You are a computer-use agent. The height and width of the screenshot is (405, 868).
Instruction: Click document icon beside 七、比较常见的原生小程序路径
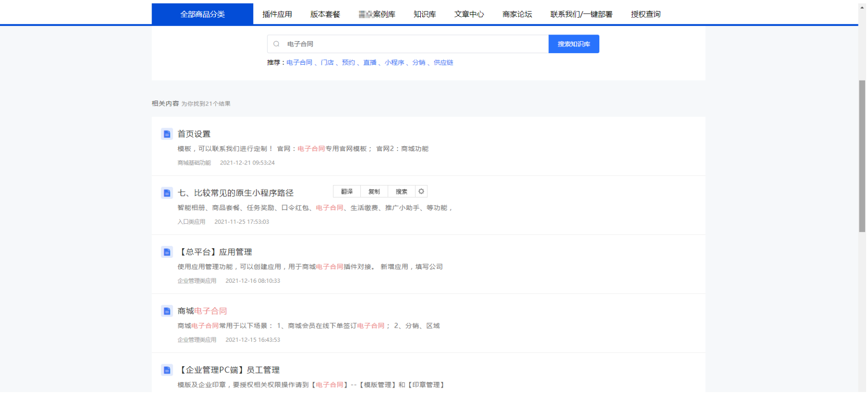click(166, 193)
